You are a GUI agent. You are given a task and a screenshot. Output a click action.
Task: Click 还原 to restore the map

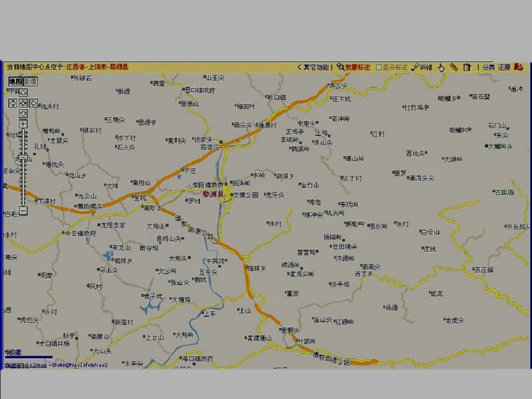[504, 67]
